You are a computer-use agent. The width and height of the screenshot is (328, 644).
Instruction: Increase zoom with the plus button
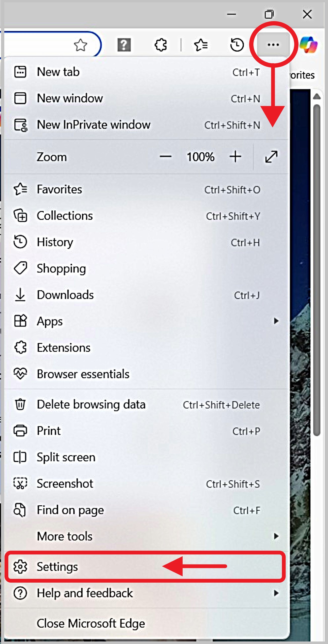click(235, 157)
